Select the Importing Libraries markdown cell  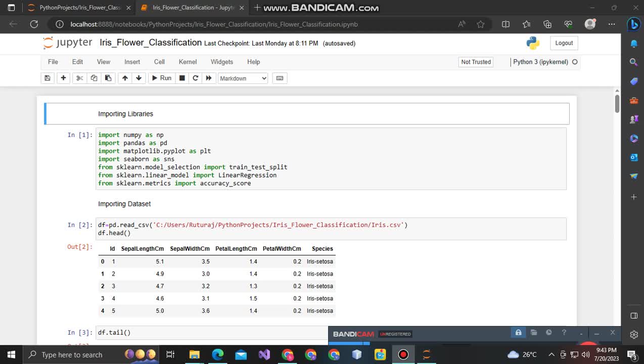(307, 114)
